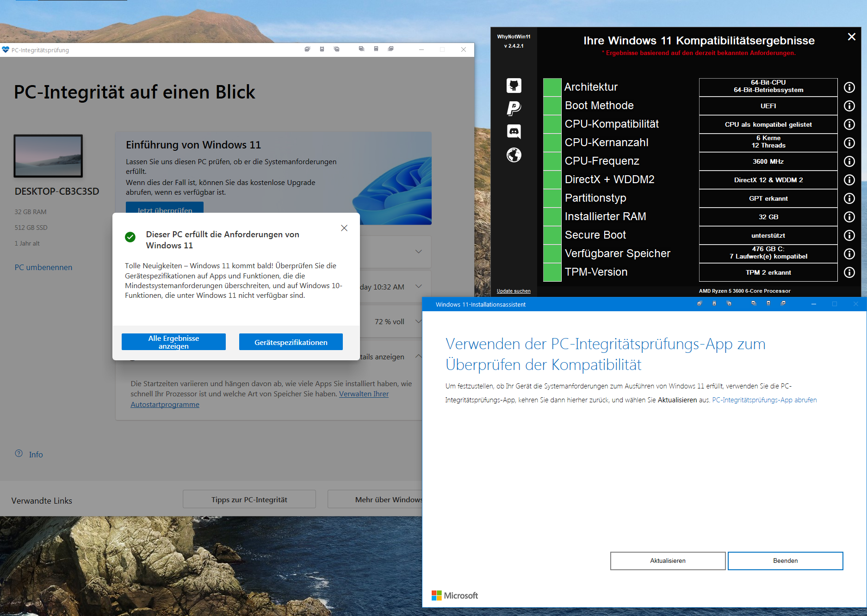Click the Secure Boot green status indicator
This screenshot has height=616, width=867.
coord(552,235)
